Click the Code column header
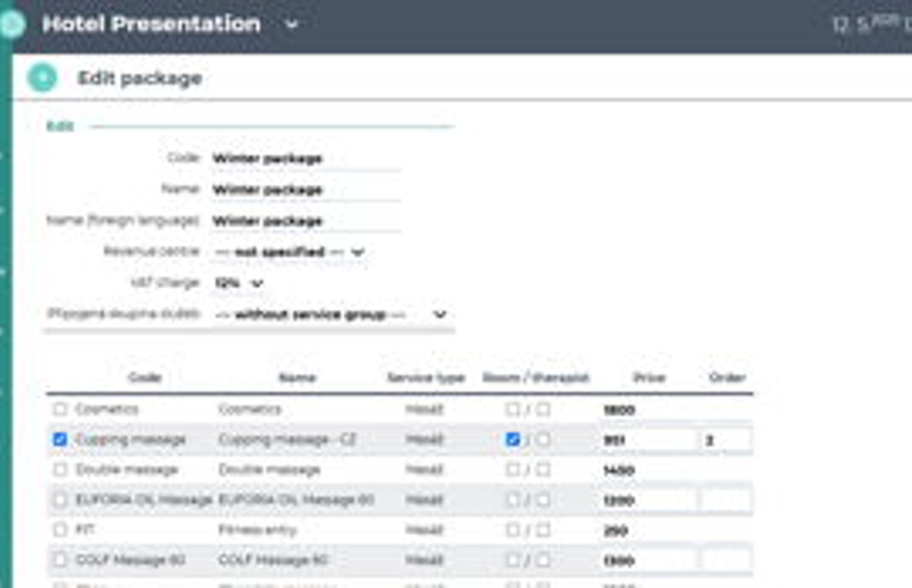The image size is (912, 588). tap(145, 377)
